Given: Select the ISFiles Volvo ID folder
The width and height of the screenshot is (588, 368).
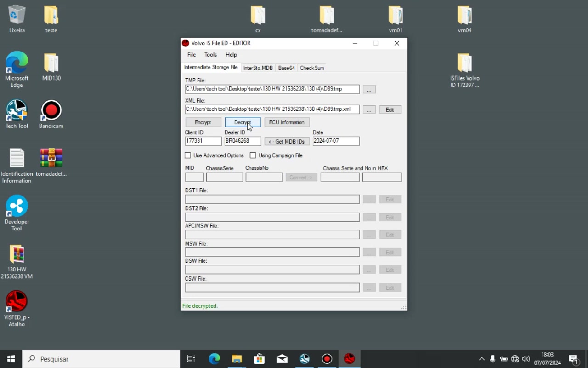Looking at the screenshot, I should [x=464, y=70].
